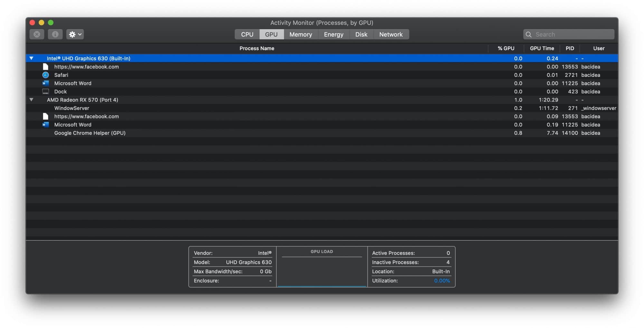Image resolution: width=644 pixels, height=328 pixels.
Task: Select the Dock process row
Action: click(x=322, y=92)
